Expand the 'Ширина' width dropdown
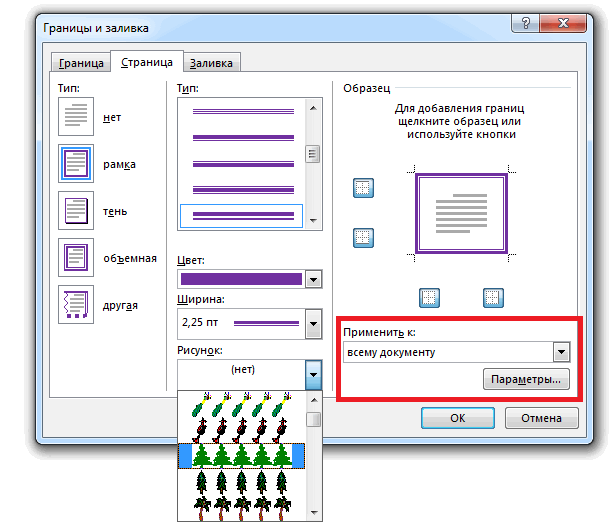The image size is (610, 529). coord(314,324)
